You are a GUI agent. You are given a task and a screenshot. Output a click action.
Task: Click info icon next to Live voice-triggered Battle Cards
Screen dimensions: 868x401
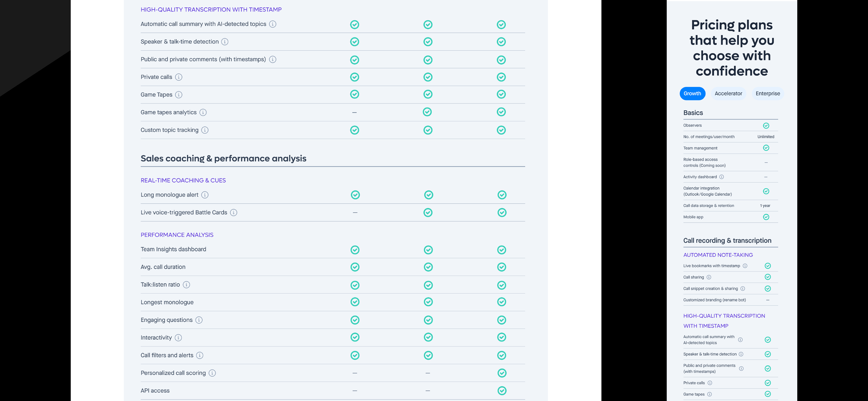coord(234,212)
